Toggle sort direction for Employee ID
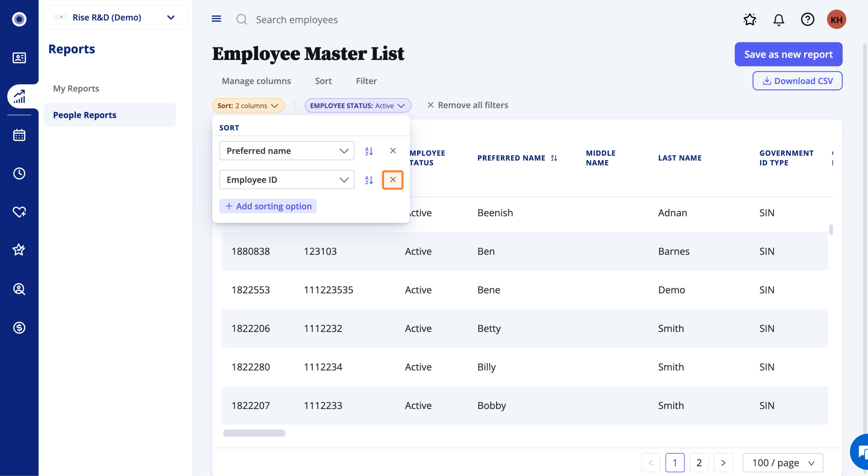 click(369, 180)
